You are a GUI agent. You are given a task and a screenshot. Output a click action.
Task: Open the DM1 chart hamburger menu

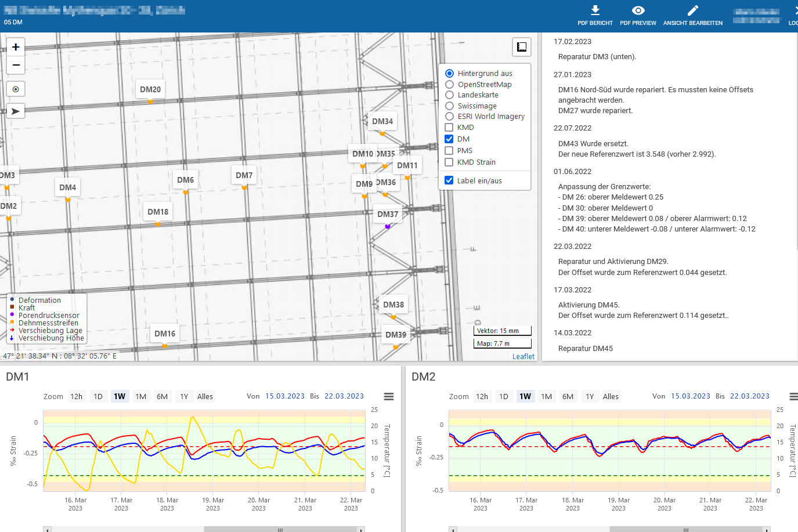point(389,396)
